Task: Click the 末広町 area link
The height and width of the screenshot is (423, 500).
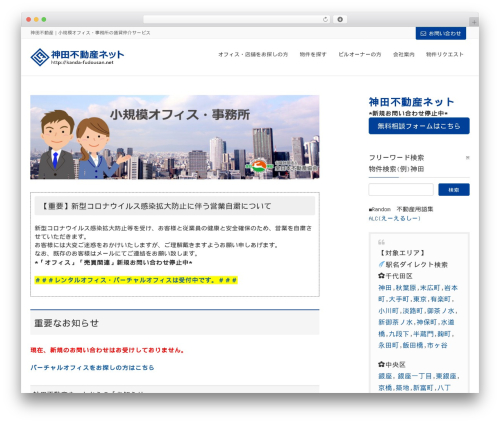Action: (430, 288)
